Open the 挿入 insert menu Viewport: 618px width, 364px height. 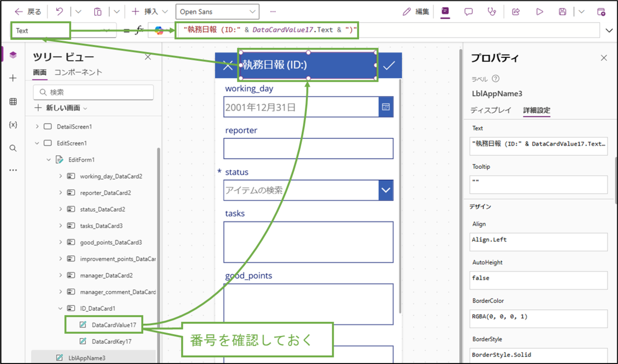(149, 11)
